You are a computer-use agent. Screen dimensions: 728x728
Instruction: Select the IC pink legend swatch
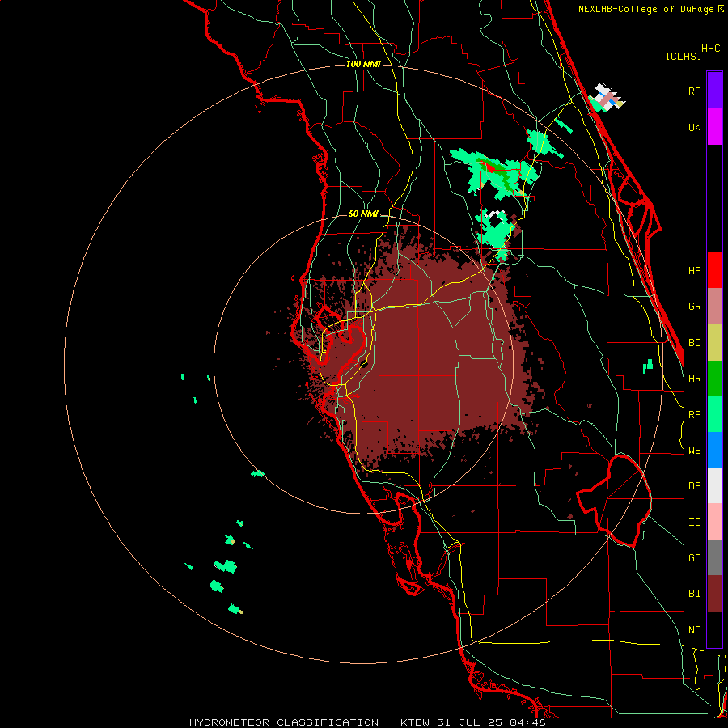pos(714,522)
